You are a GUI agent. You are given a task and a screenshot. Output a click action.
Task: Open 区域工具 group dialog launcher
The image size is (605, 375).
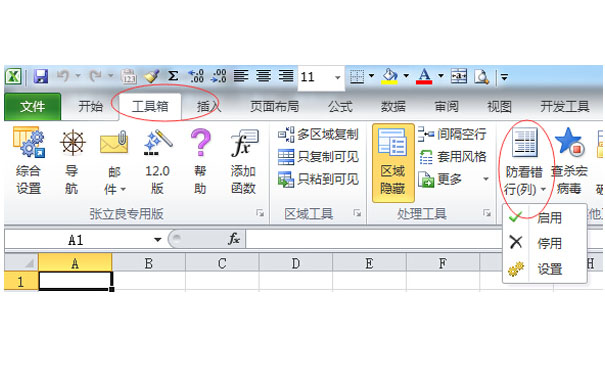(357, 213)
